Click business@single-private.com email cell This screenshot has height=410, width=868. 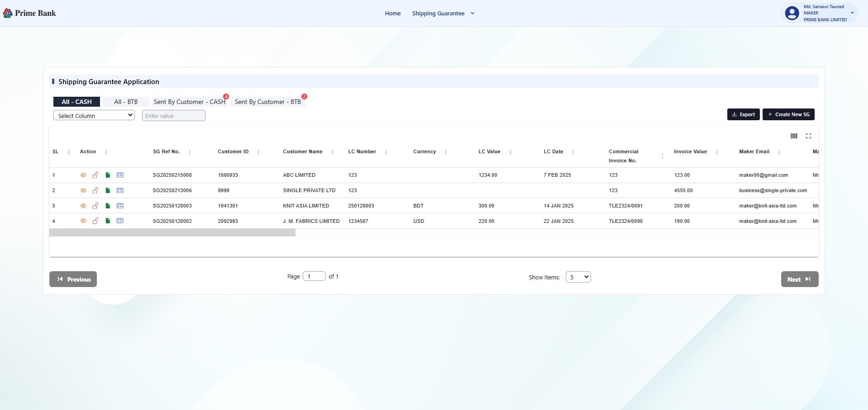click(x=773, y=190)
